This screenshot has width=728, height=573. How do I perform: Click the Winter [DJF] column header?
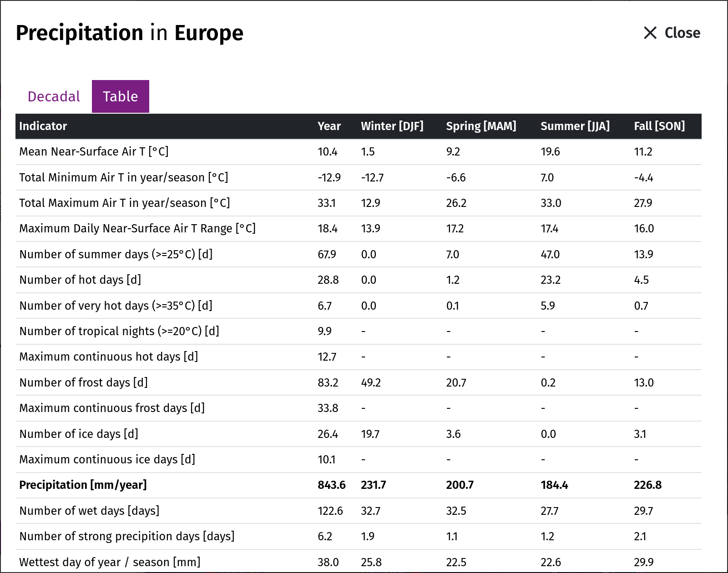[x=392, y=126]
